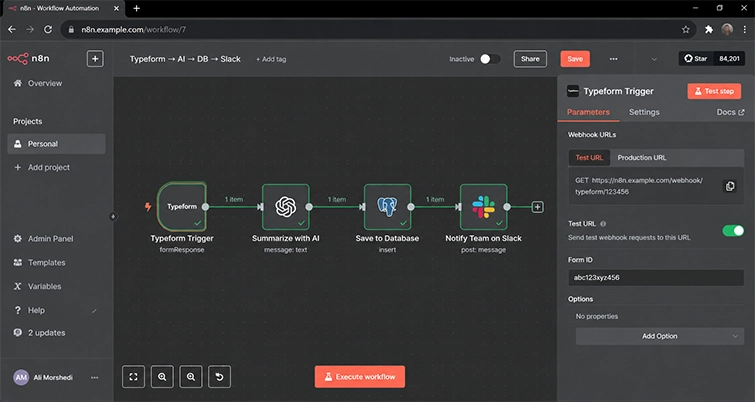
Task: Create a new workflow with the sidebar plus icon
Action: (x=95, y=59)
